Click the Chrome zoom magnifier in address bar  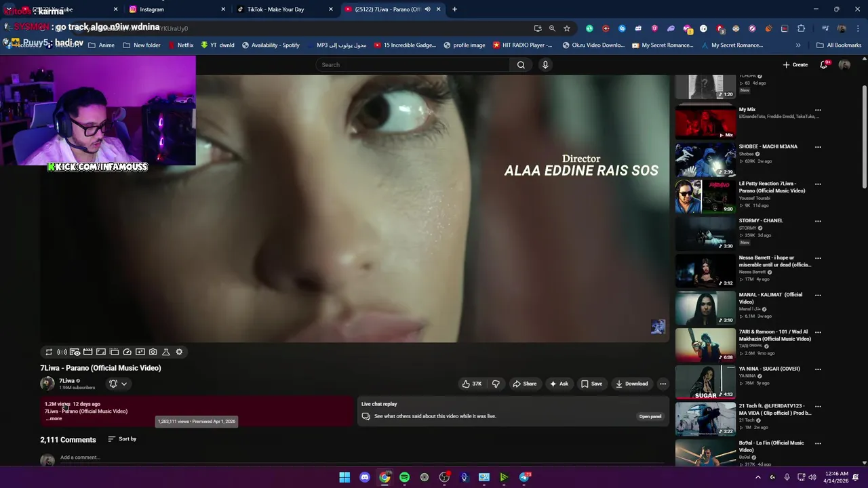pyautogui.click(x=552, y=28)
